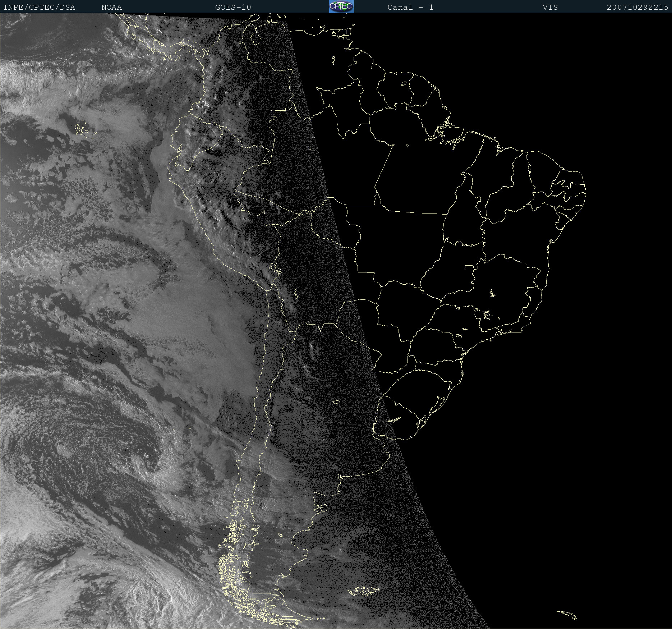Select the 'Canal - 1' channel label
The image size is (672, 629).
click(410, 7)
